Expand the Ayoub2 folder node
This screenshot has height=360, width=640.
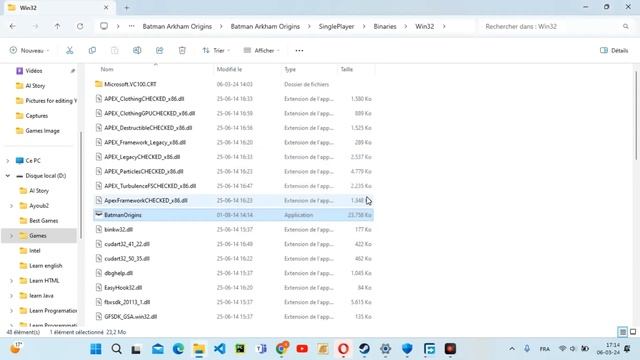click(x=11, y=206)
